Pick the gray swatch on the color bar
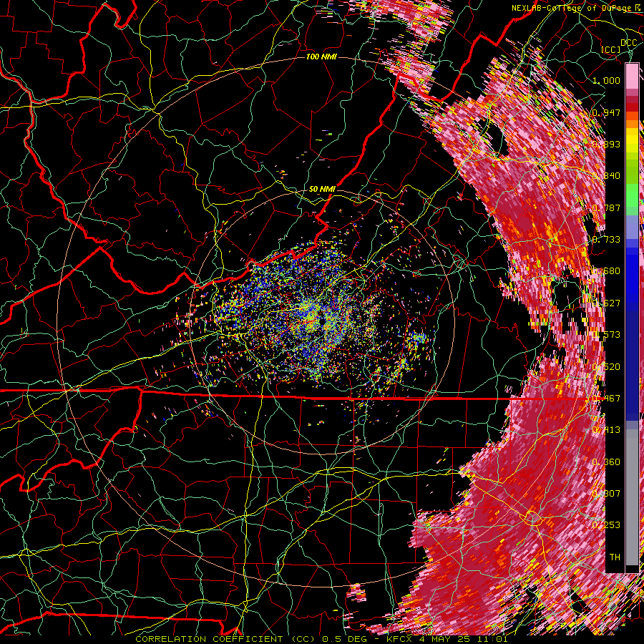 point(632,497)
